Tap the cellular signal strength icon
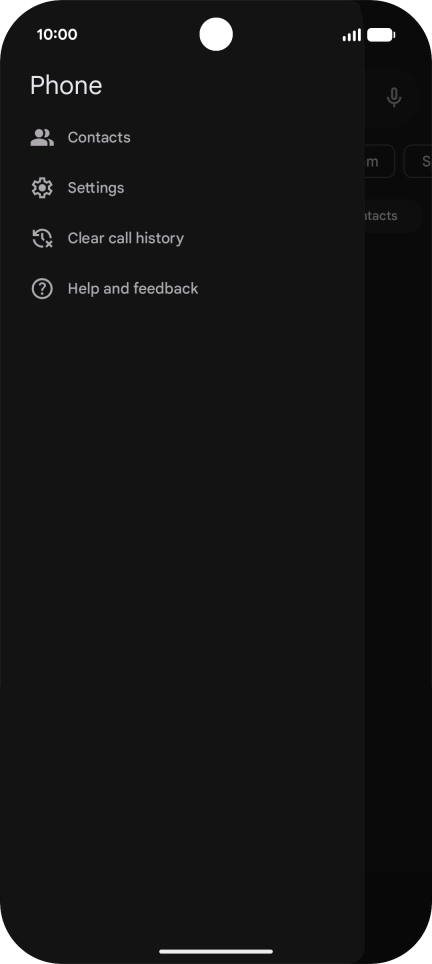This screenshot has height=964, width=432. 351,35
